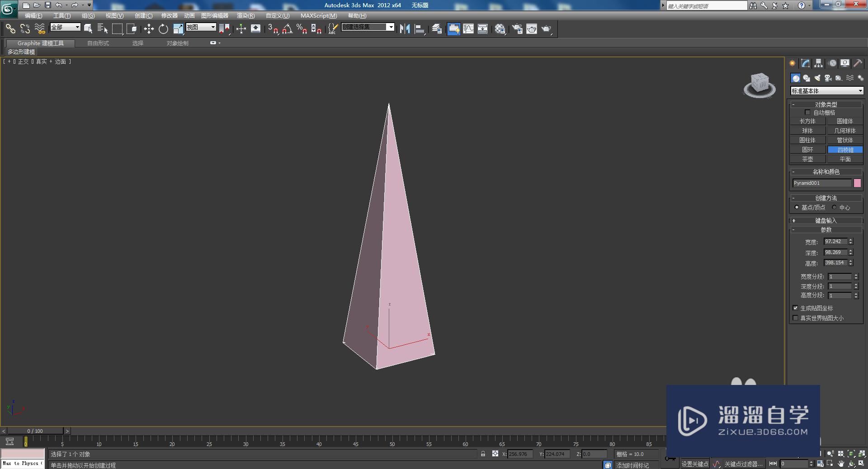Click the Select and Manipulate icon
Image resolution: width=868 pixels, height=469 pixels.
(x=241, y=29)
